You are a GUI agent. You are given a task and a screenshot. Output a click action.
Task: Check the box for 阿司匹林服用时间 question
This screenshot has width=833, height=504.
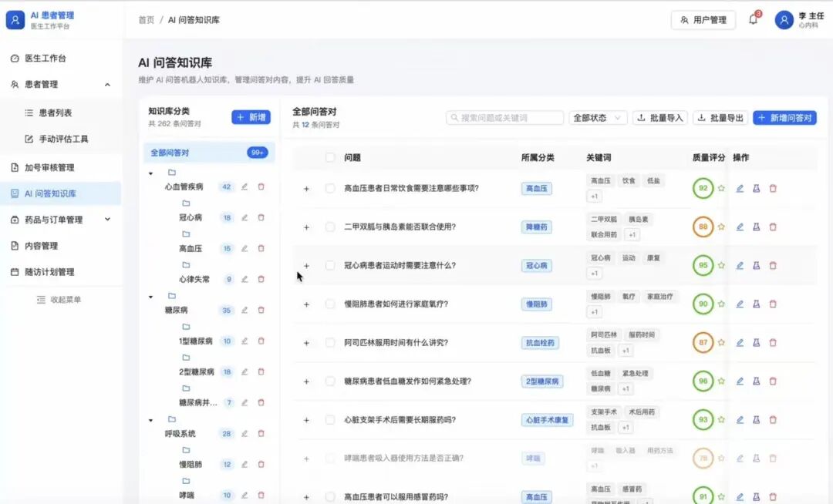click(330, 343)
